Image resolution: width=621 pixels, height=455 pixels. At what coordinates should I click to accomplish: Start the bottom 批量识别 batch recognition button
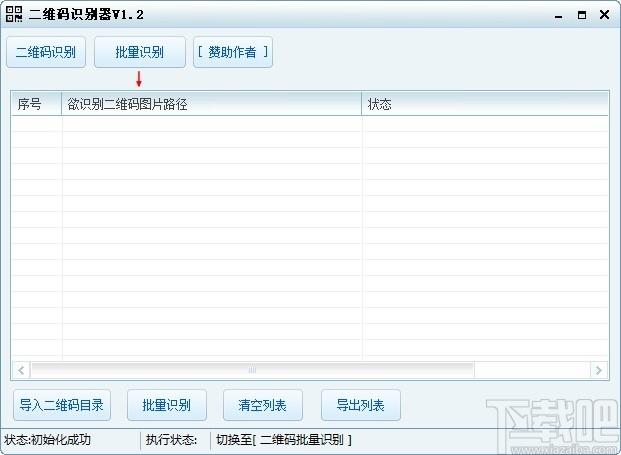[167, 405]
